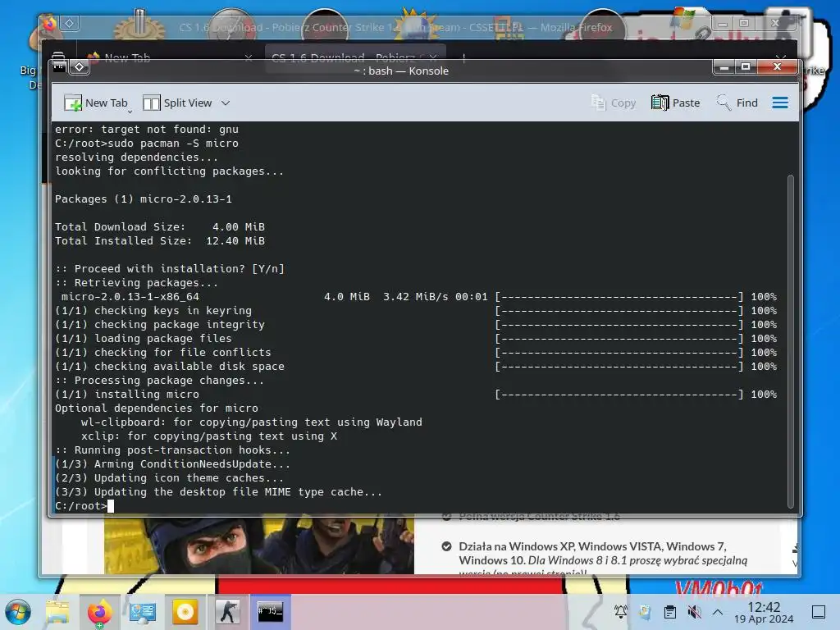Viewport: 840px width, 630px height.
Task: Open the yellow disc media taskbar icon
Action: (x=185, y=612)
